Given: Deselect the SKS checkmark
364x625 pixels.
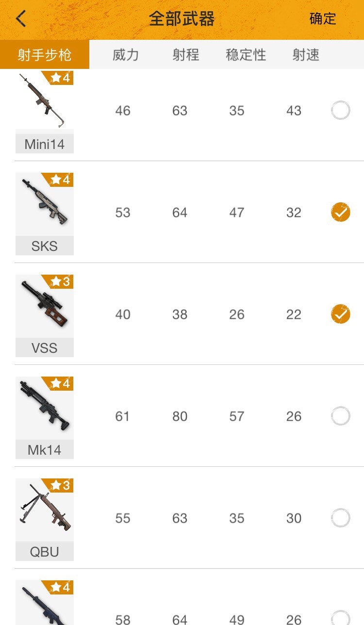Looking at the screenshot, I should click(x=340, y=213).
